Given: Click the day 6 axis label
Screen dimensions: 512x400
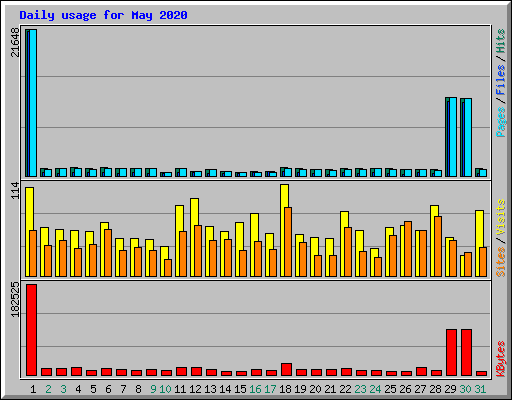Looking at the screenshot, I should click(108, 389).
